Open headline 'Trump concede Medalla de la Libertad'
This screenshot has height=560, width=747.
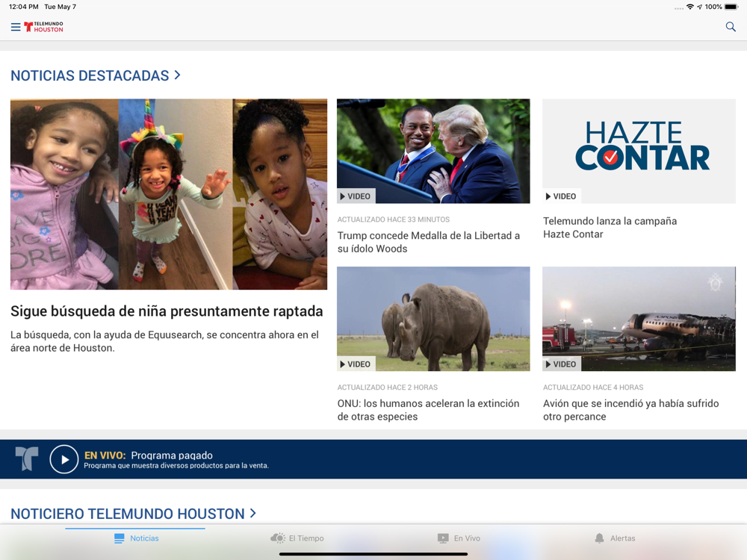pyautogui.click(x=429, y=242)
